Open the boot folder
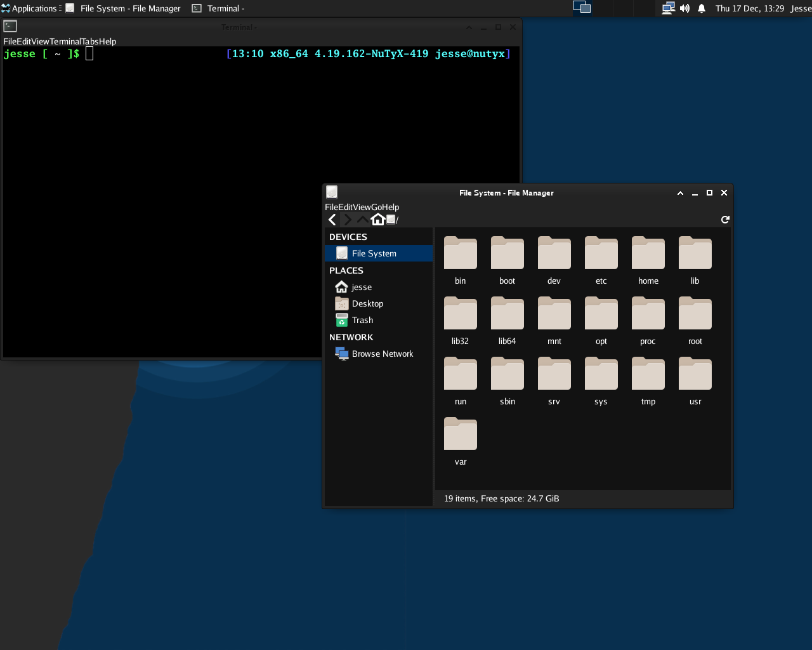812x650 pixels. coord(507,261)
